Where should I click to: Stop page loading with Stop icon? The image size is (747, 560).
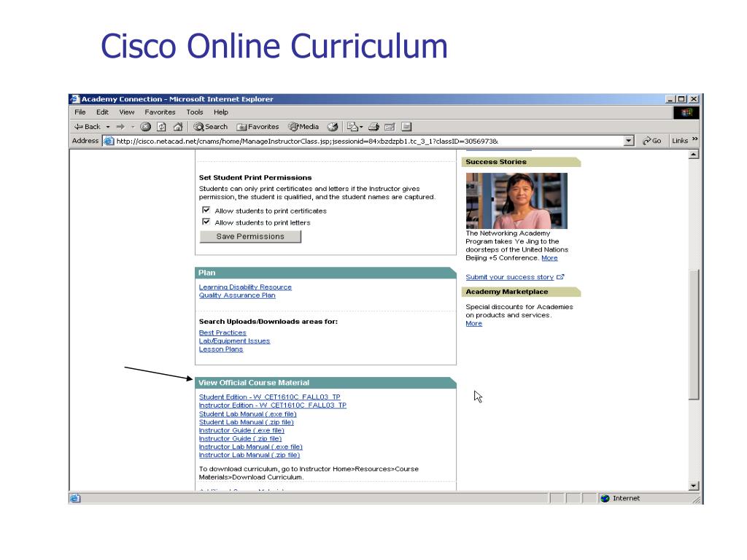click(x=146, y=127)
